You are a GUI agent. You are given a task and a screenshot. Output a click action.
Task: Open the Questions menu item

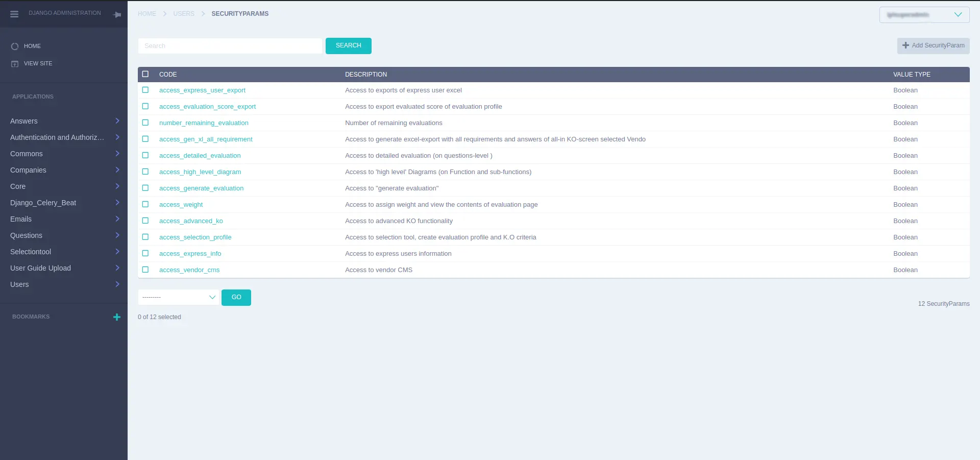tap(26, 235)
